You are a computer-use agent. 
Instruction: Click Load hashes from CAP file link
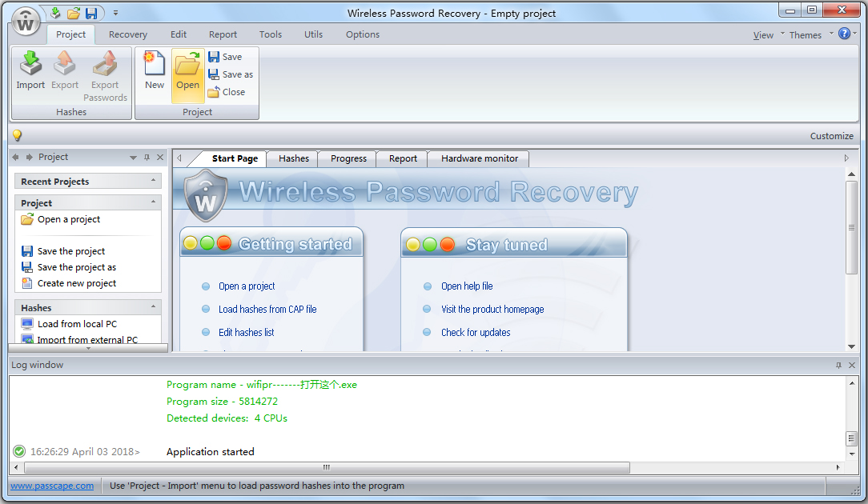[267, 310]
